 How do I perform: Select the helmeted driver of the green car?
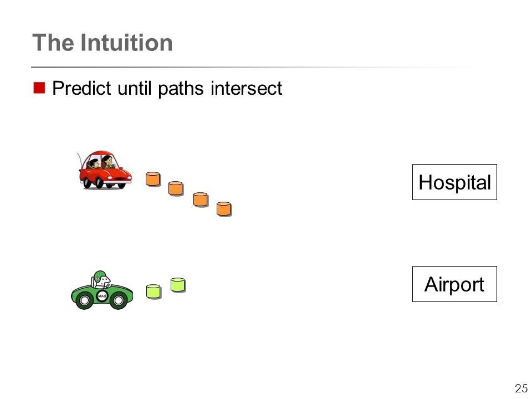point(101,279)
